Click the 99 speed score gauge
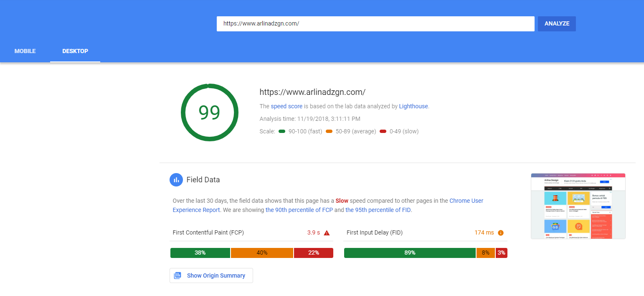Viewport: 644px width, 296px height. [x=210, y=112]
